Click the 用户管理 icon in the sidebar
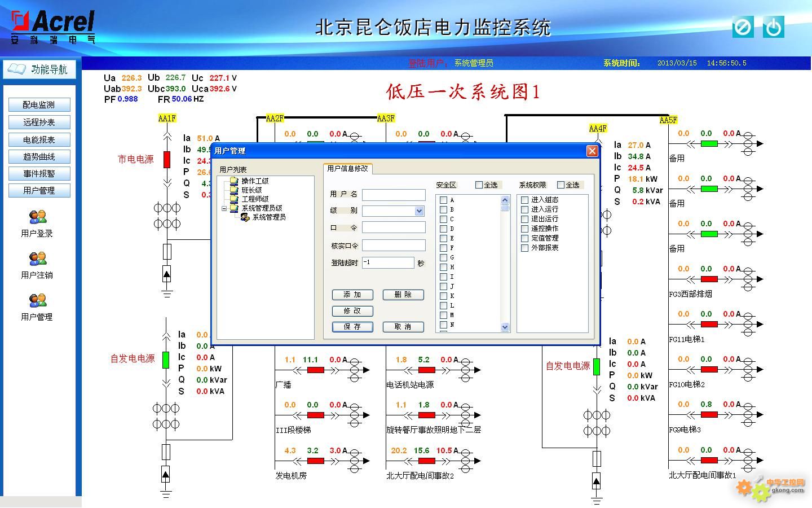Image resolution: width=812 pixels, height=508 pixels. pyautogui.click(x=38, y=300)
